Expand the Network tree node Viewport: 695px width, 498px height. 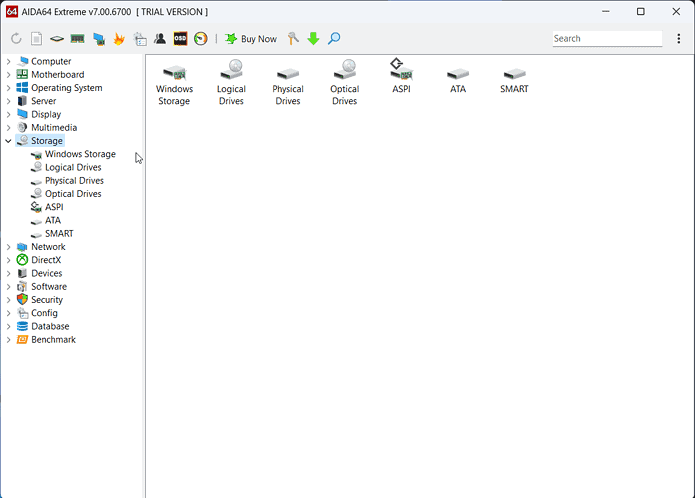[x=9, y=247]
